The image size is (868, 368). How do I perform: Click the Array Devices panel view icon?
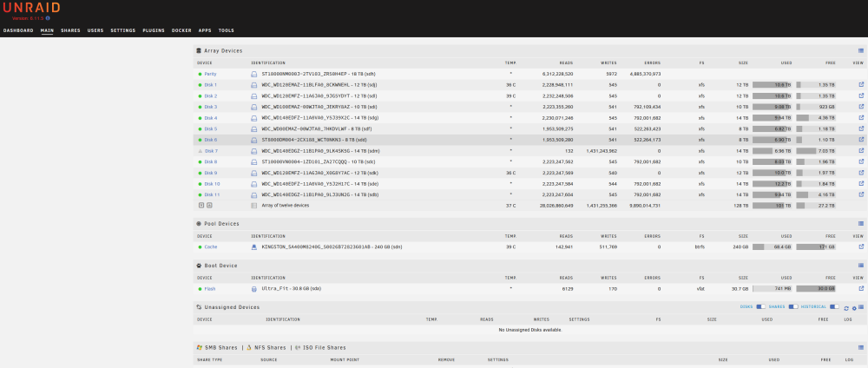(861, 50)
